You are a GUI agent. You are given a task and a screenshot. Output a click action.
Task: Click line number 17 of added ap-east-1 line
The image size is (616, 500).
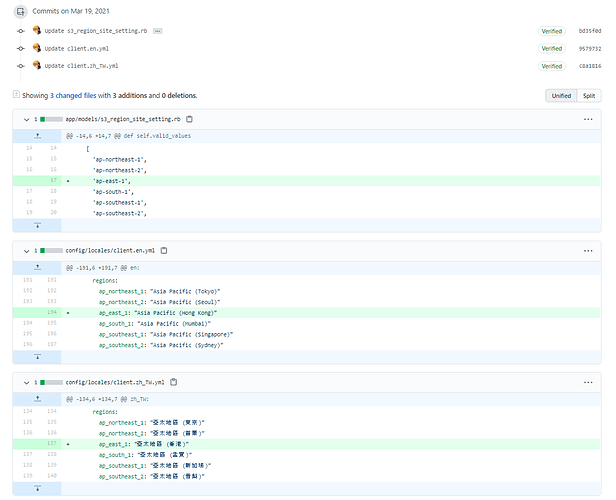(x=53, y=180)
